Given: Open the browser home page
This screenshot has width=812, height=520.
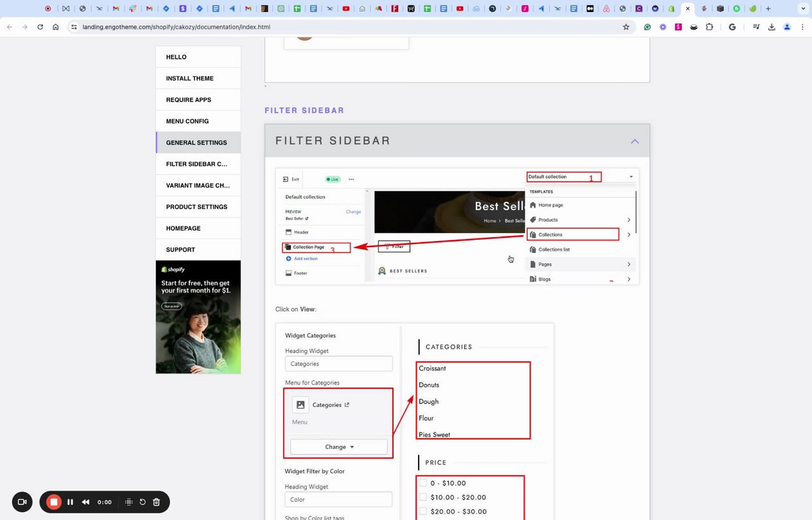Looking at the screenshot, I should [56, 27].
